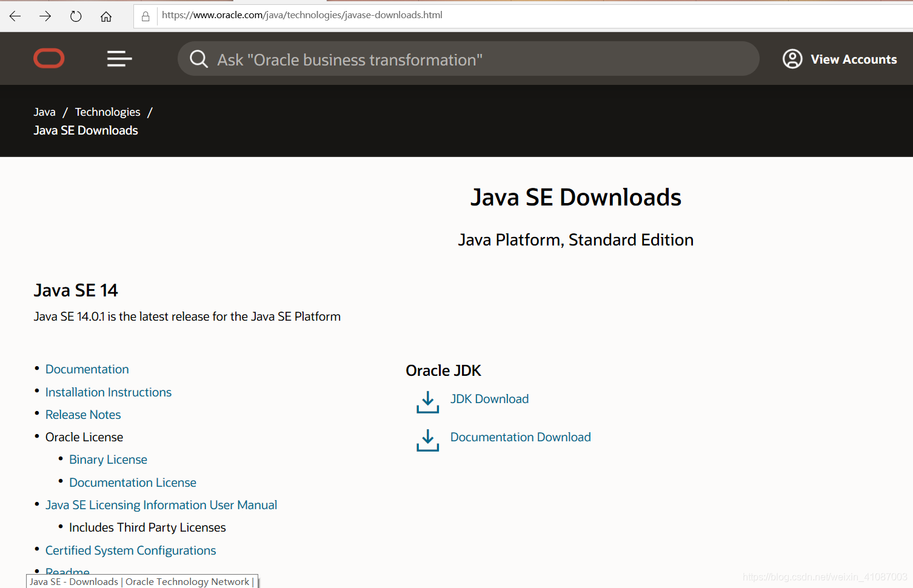Click the Oracle search input field
This screenshot has height=588, width=913.
point(469,59)
